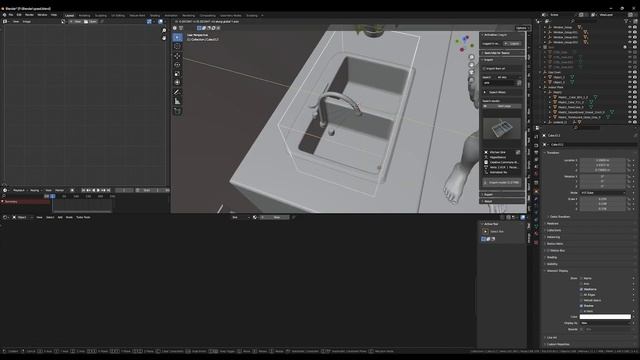Expand the Motion Paths panel
Viewport: 640px width, 360px height.
point(555,244)
